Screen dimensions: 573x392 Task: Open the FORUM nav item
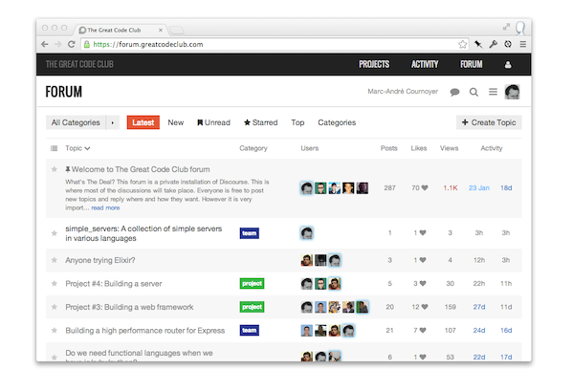(472, 64)
